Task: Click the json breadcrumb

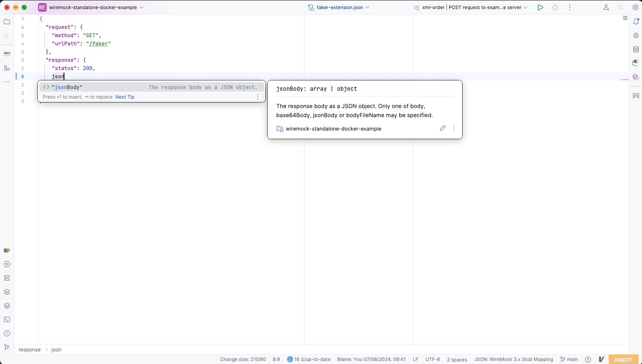Action: pyautogui.click(x=56, y=350)
